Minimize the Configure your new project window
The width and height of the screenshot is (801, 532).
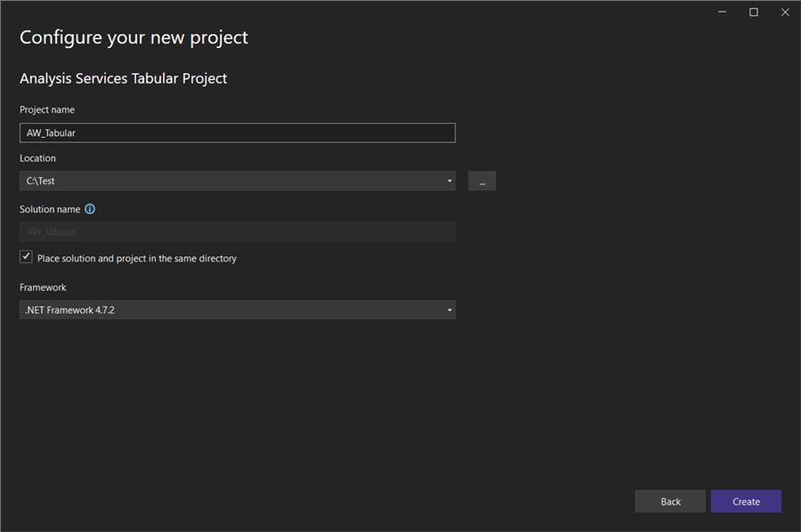(x=722, y=12)
